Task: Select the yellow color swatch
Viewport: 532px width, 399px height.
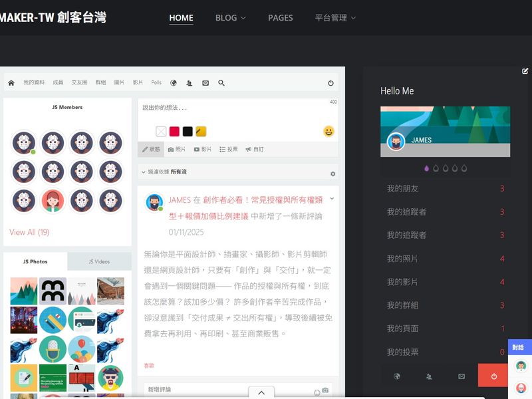Action: (x=201, y=131)
